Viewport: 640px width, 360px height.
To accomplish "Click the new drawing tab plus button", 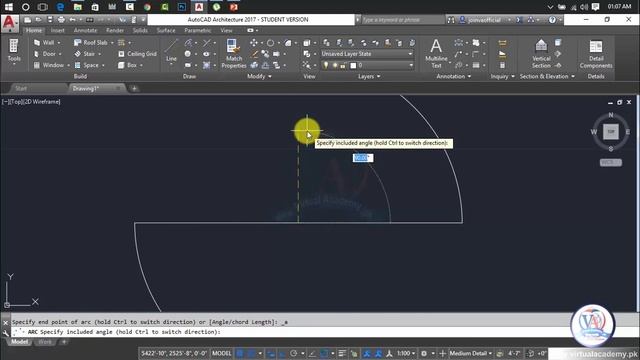I will pyautogui.click(x=134, y=89).
